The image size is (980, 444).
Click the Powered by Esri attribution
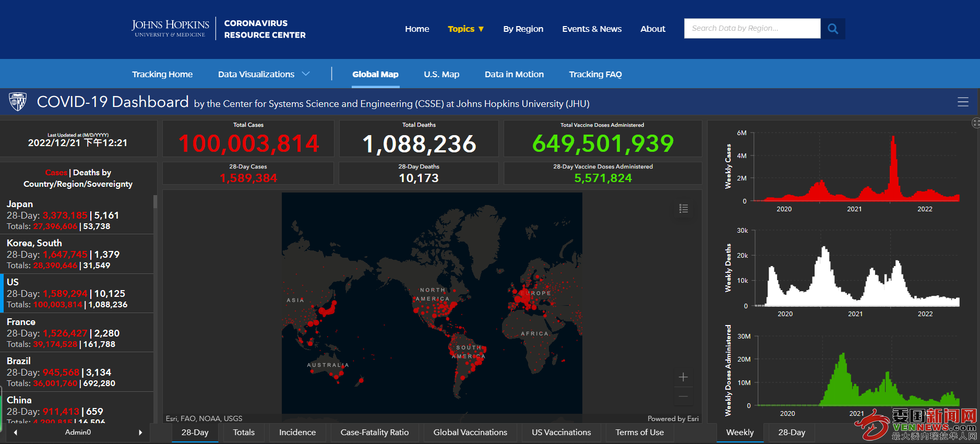pos(673,418)
